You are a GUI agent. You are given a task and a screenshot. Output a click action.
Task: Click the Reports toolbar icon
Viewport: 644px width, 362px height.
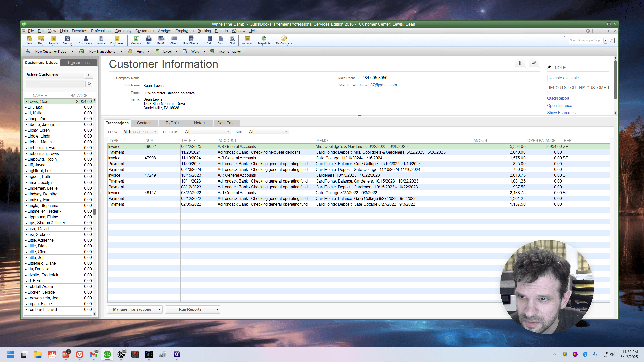coord(53,40)
